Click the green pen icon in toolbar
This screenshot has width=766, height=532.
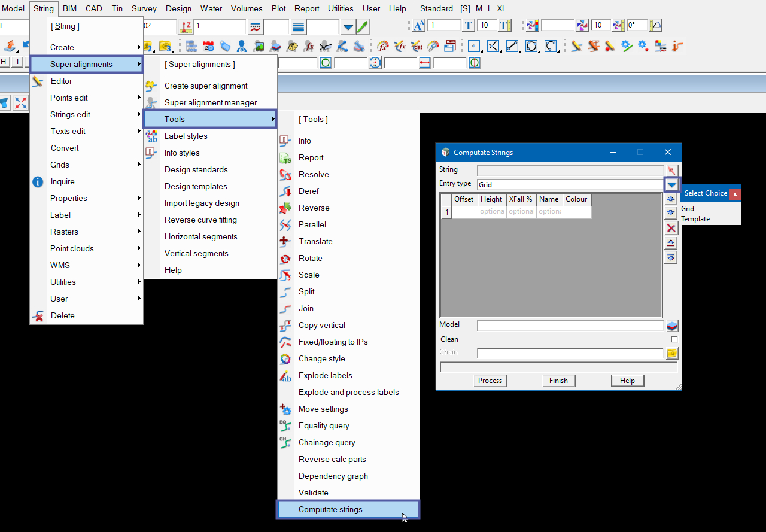363,26
